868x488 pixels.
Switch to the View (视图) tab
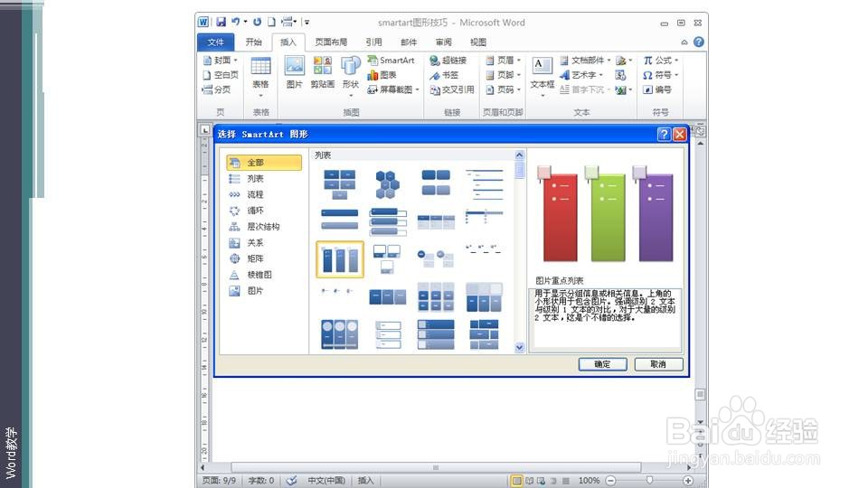pos(477,42)
